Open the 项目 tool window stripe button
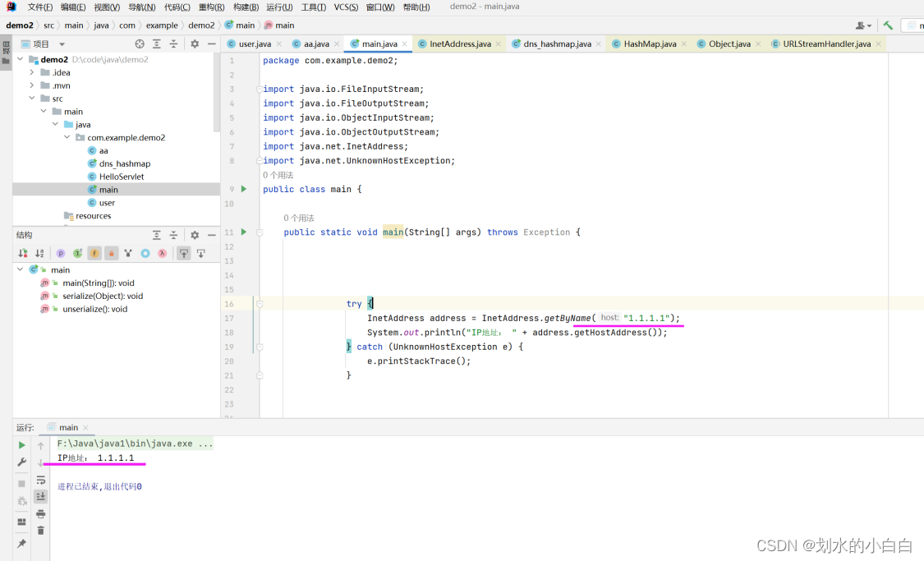This screenshot has width=924, height=561. [x=6, y=53]
